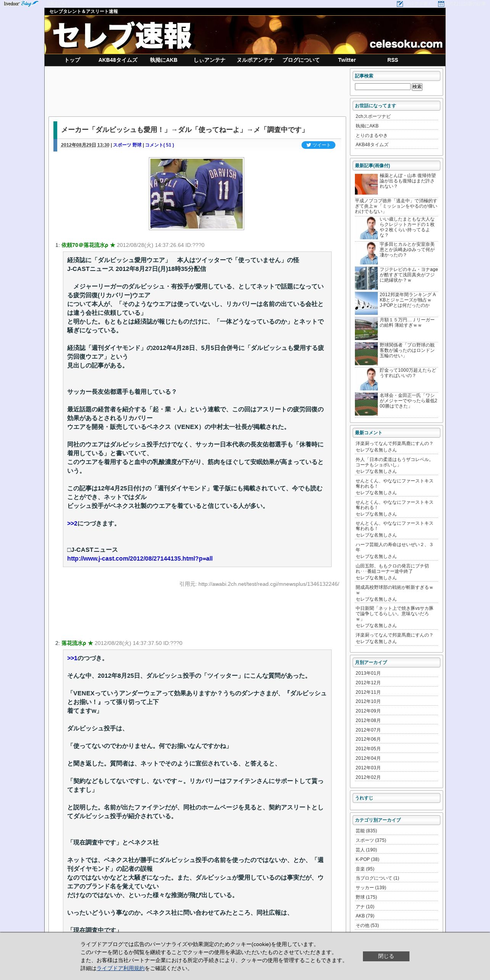Open comment 開成高校野球部の戦術が斬新すぎる
Image resolution: width=490 pixels, height=980 pixels.
point(394,590)
